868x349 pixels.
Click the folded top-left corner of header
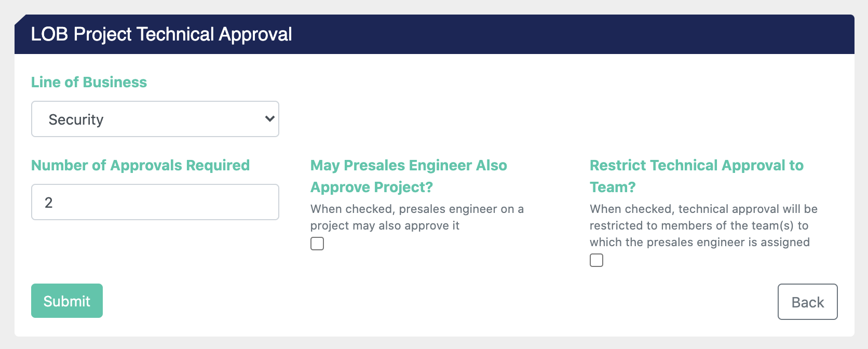coord(20,20)
